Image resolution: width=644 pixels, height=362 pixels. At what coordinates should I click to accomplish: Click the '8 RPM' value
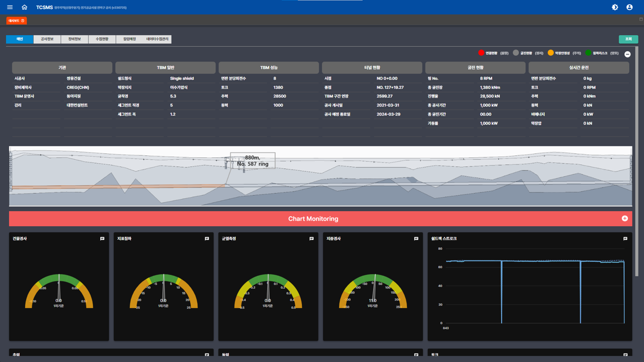[486, 78]
